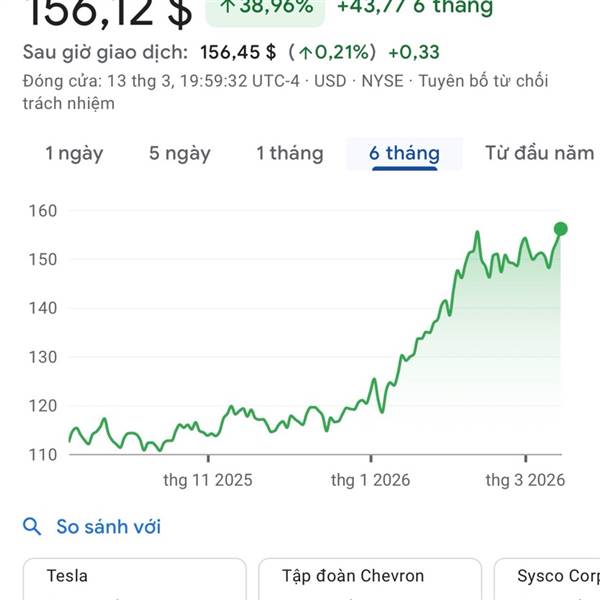Click the thg 1 2026 axis label
The image size is (600, 600).
coord(371,480)
